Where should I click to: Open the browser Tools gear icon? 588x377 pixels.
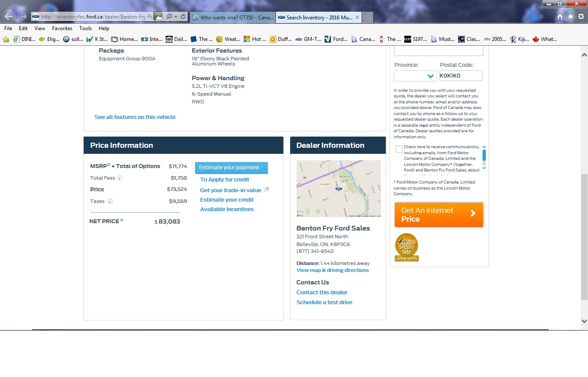coord(581,17)
